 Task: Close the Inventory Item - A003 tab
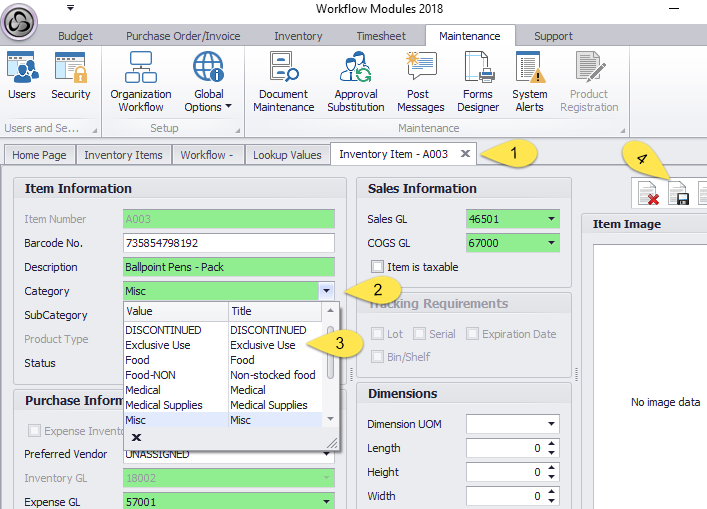coord(465,154)
